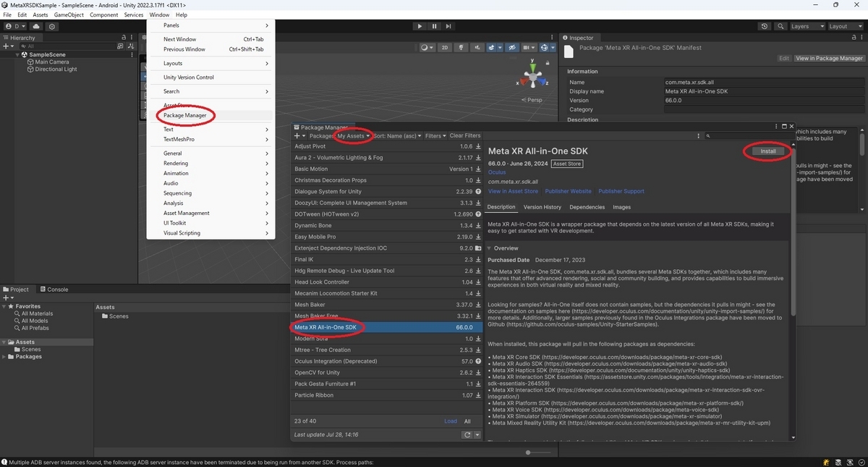
Task: Focus the Package Manager search field
Action: [x=749, y=135]
